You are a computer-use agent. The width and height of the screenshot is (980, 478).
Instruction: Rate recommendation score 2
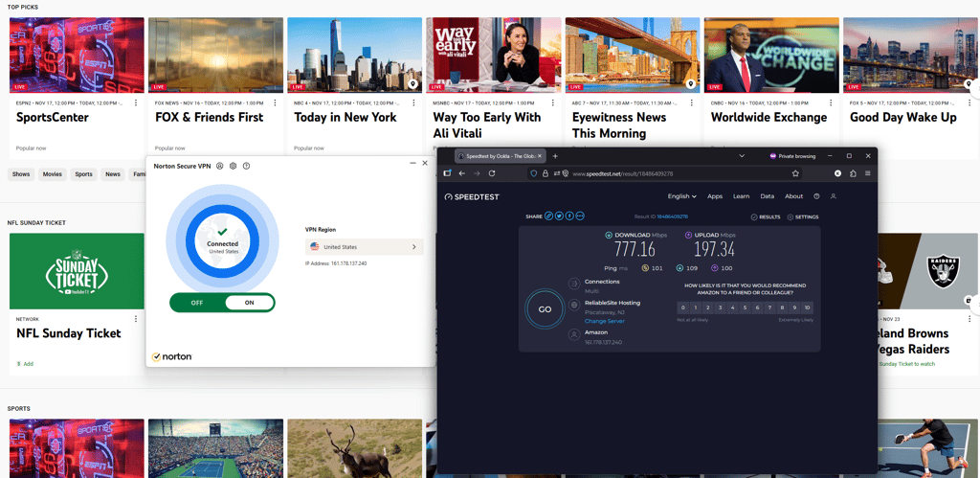708,307
